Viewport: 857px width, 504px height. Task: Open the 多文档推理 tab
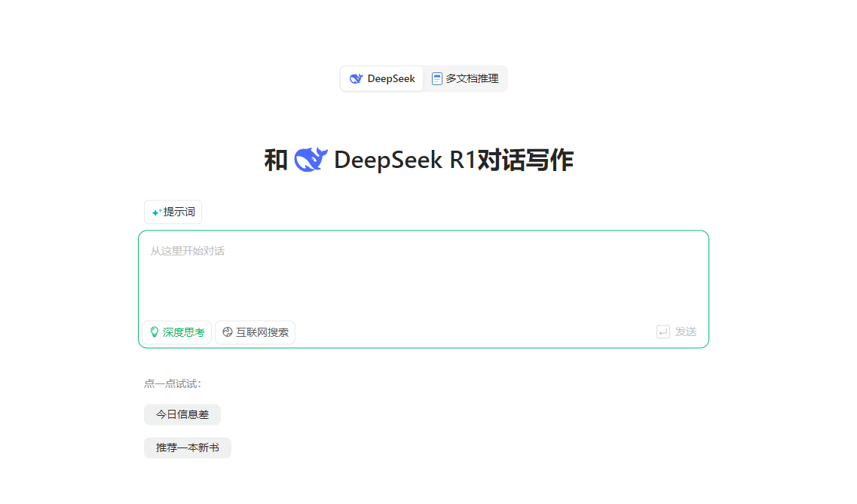(x=465, y=78)
